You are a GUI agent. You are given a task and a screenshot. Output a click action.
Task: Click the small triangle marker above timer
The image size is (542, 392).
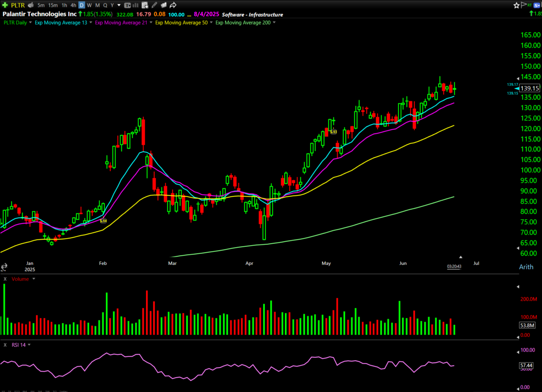click(x=460, y=257)
